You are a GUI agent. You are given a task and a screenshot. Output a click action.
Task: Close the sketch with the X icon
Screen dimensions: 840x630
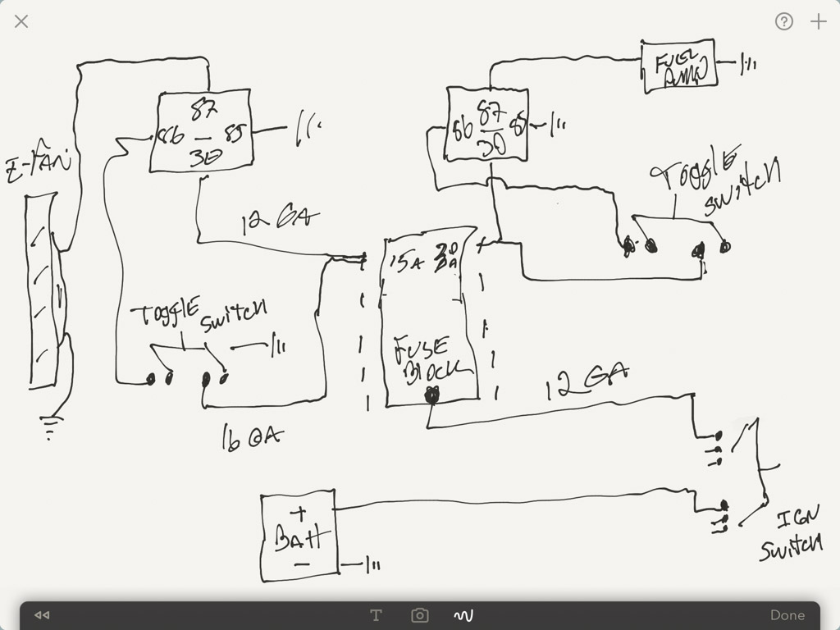click(x=21, y=21)
